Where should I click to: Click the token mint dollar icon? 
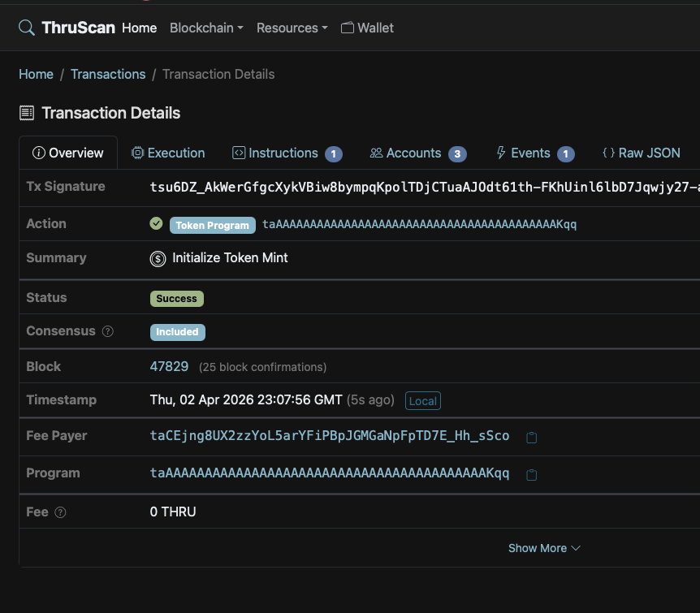[x=158, y=258]
